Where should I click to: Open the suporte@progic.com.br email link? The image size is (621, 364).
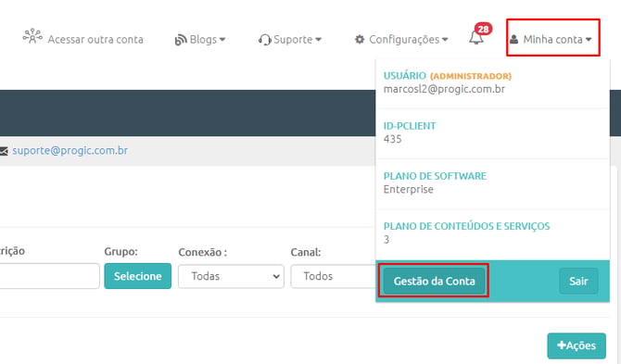pos(70,150)
